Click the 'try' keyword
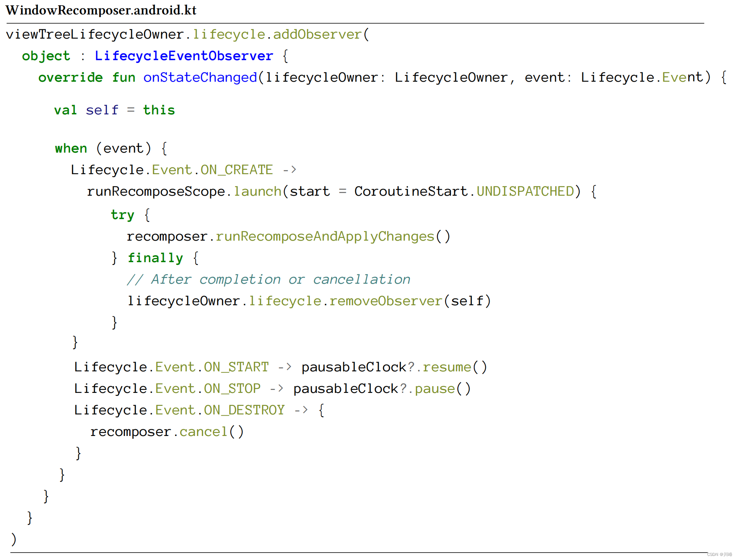Screen dimensions: 738x560 click(122, 215)
